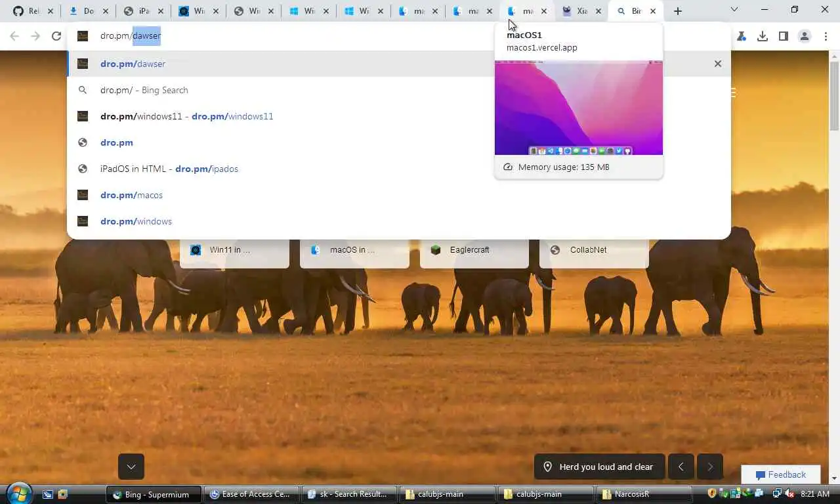This screenshot has height=504, width=840.
Task: Click the site icon beside dro.pm/windows11
Action: click(x=83, y=116)
